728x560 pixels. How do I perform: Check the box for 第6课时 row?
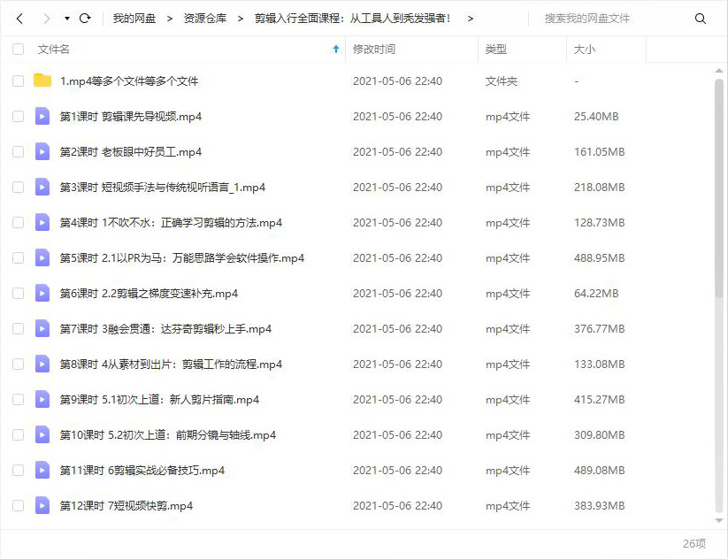pyautogui.click(x=18, y=294)
